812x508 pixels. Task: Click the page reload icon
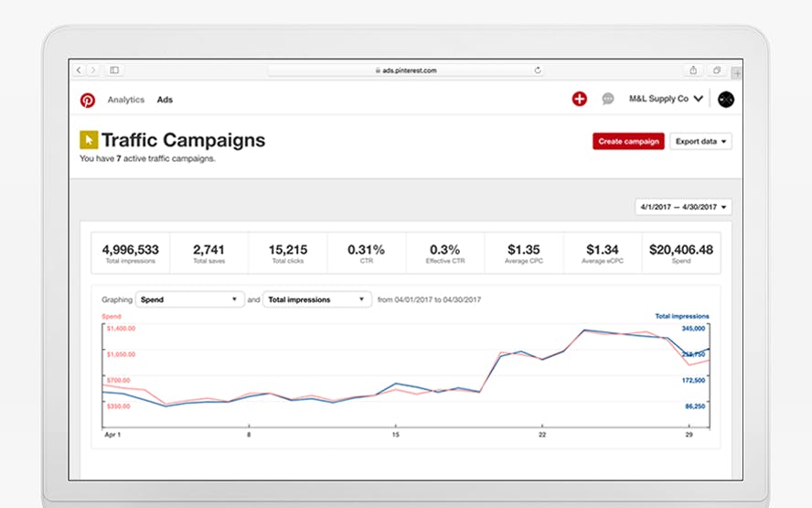pyautogui.click(x=538, y=70)
